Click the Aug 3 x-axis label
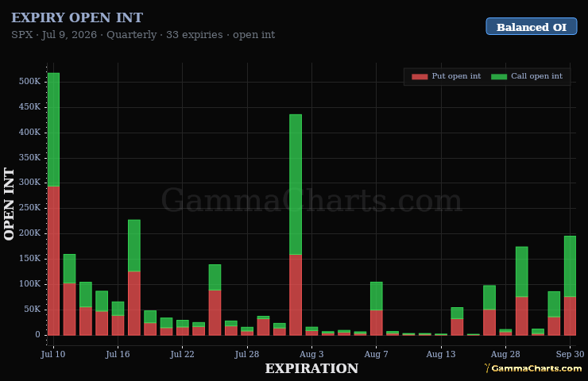 (311, 354)
